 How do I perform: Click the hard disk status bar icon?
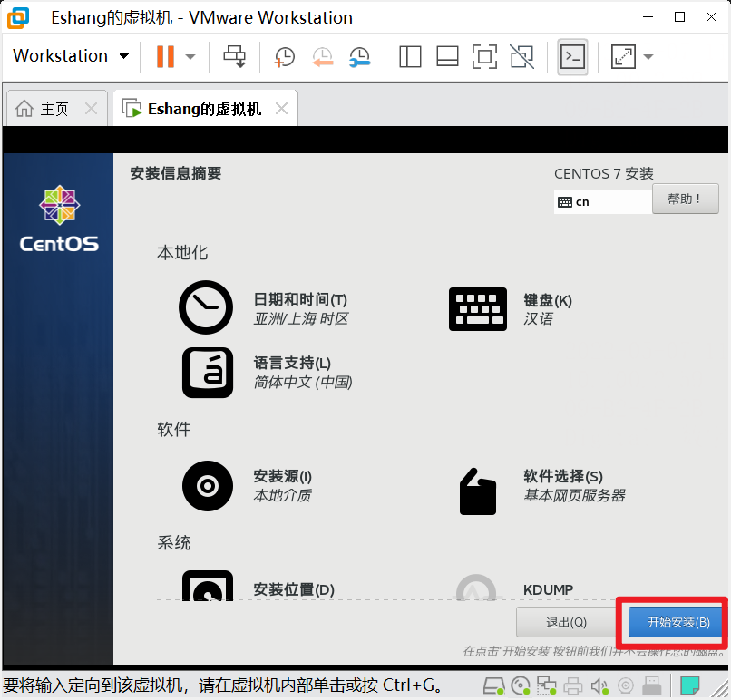click(493, 685)
